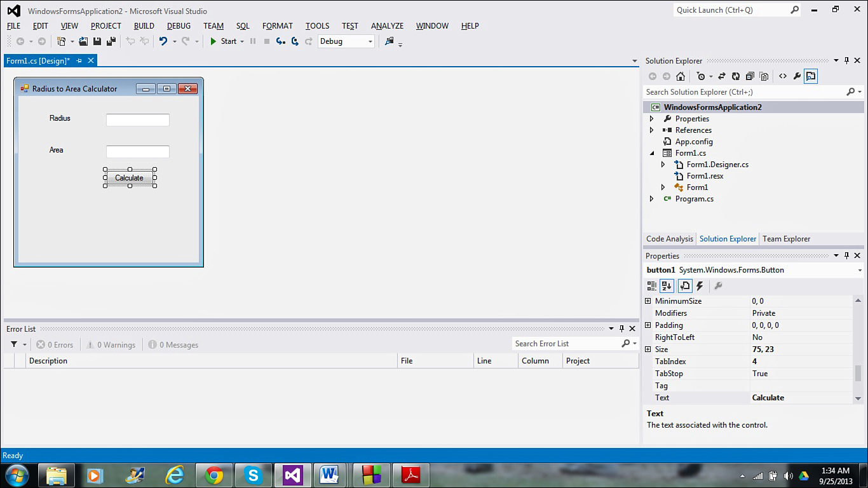Click the Properties page icon in Properties panel
The image size is (868, 488).
pyautogui.click(x=685, y=286)
